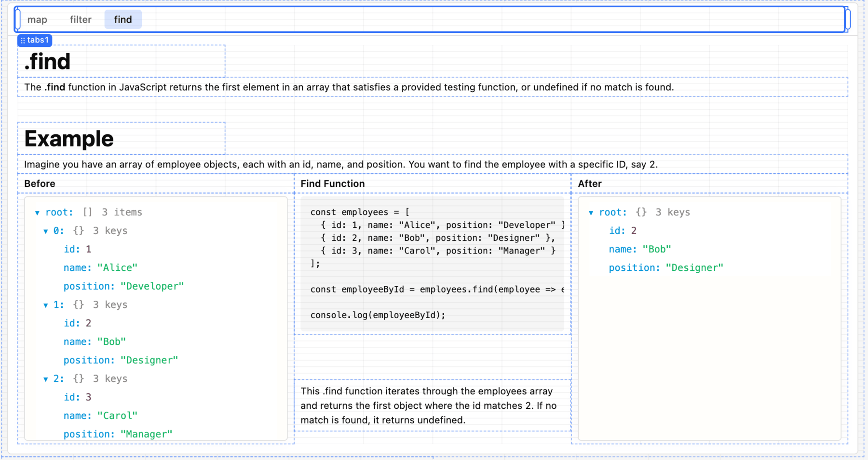
Task: Click the const employees code line
Action: pos(360,212)
